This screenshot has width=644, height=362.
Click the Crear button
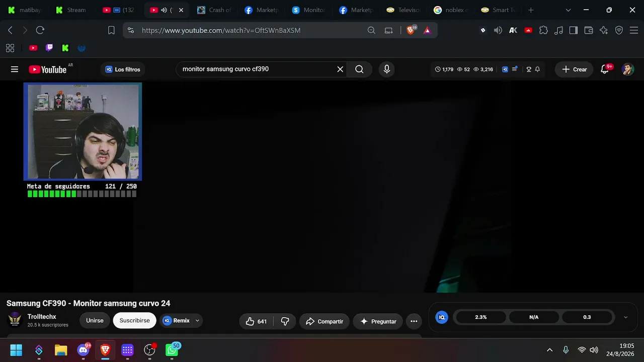(574, 69)
